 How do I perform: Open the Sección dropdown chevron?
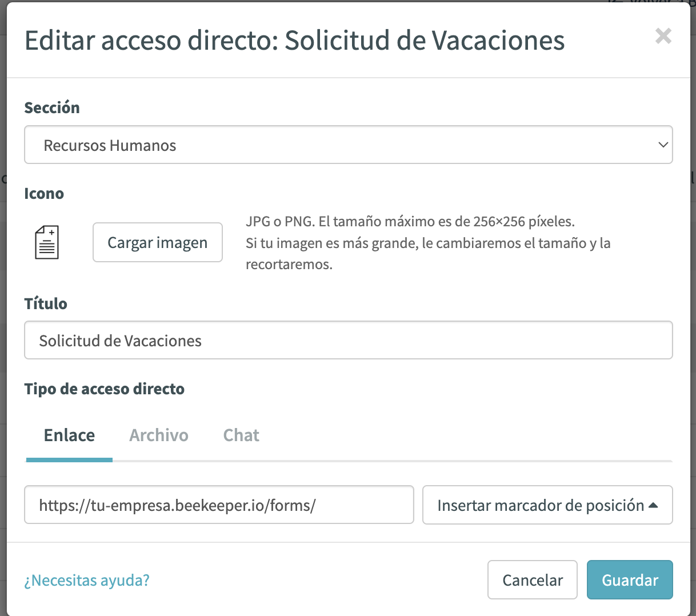click(663, 145)
